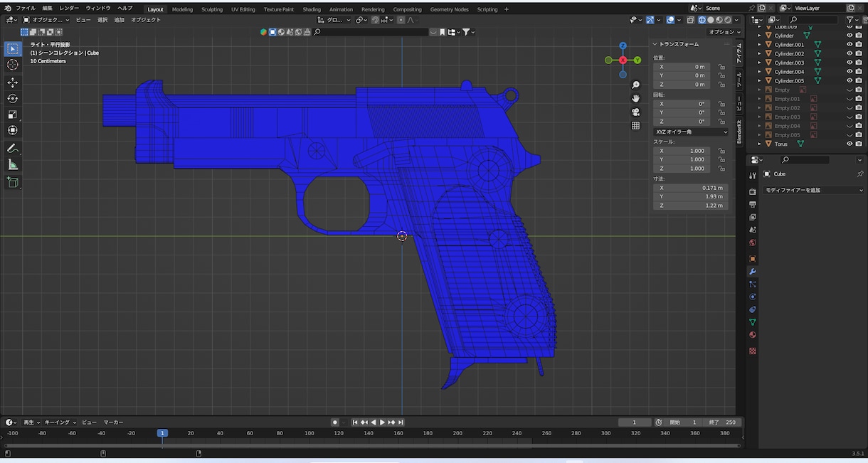Open the BlenderKit sidebar tab
The width and height of the screenshot is (868, 463).
click(739, 132)
